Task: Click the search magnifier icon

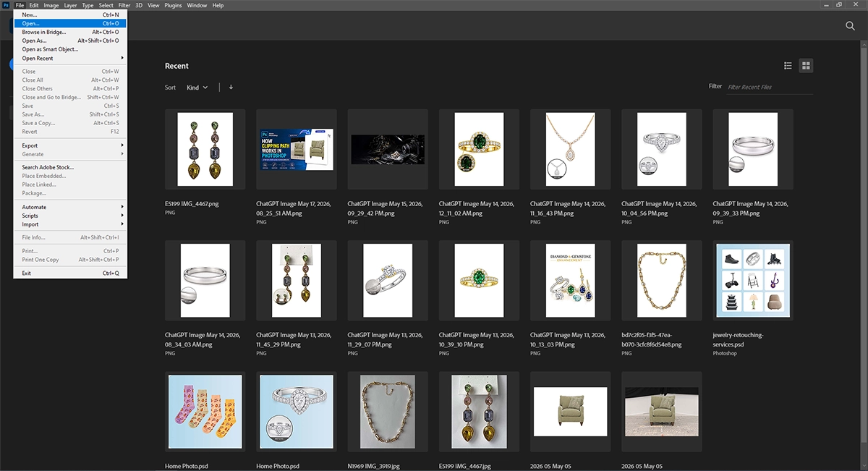Action: pos(851,26)
